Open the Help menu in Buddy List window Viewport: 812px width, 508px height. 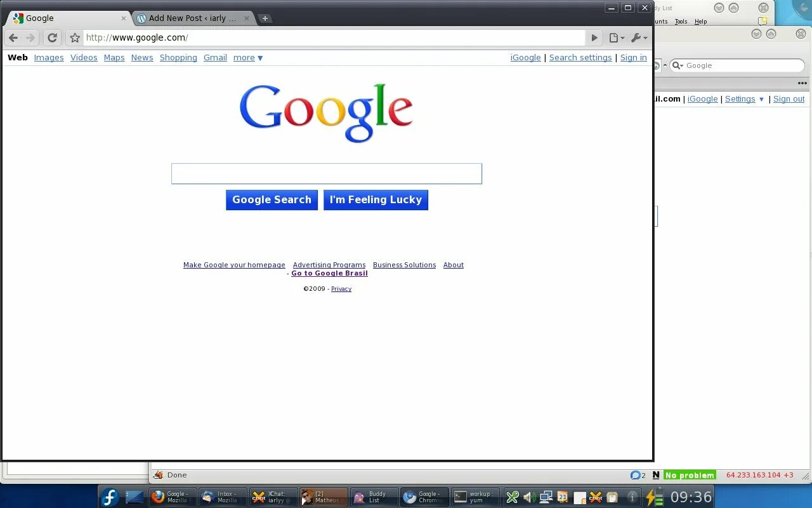(700, 22)
